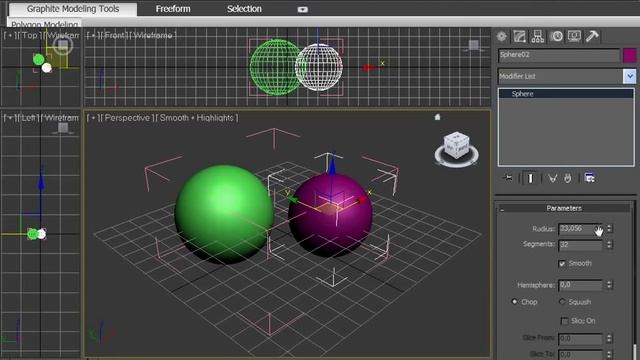Open Configure Modifier Sets icon
The height and width of the screenshot is (360, 640).
click(589, 178)
